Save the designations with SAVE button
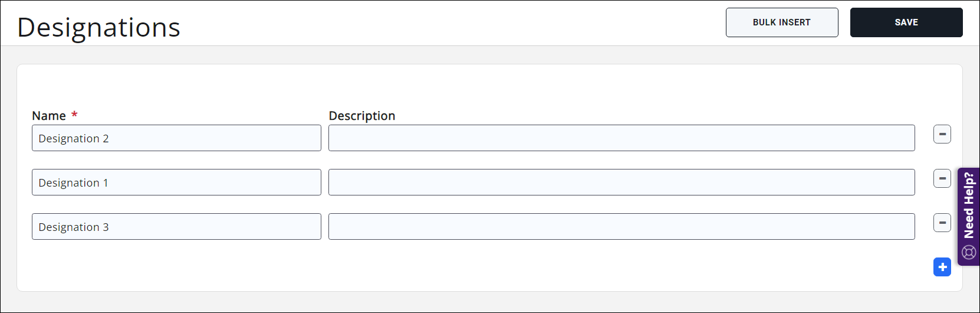Image resolution: width=980 pixels, height=313 pixels. coord(906,22)
